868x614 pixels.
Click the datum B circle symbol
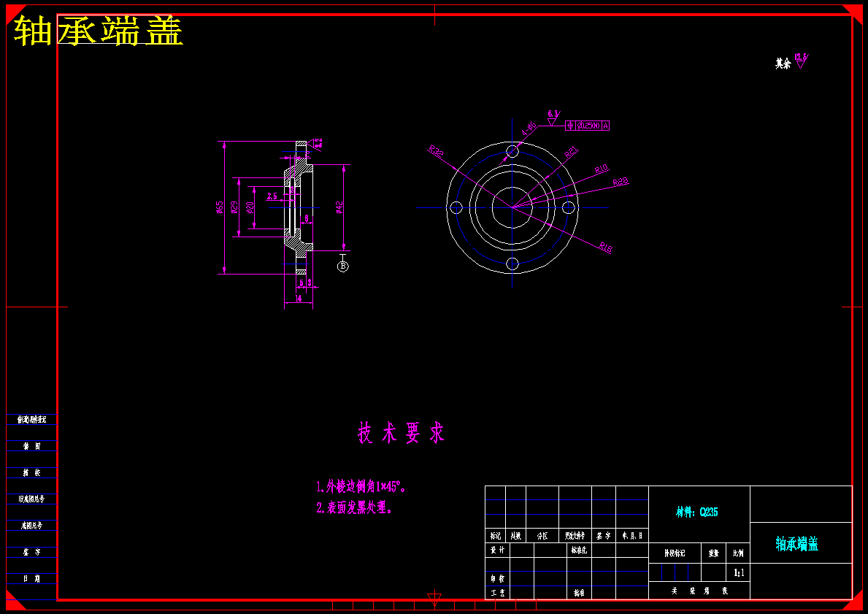click(x=342, y=266)
